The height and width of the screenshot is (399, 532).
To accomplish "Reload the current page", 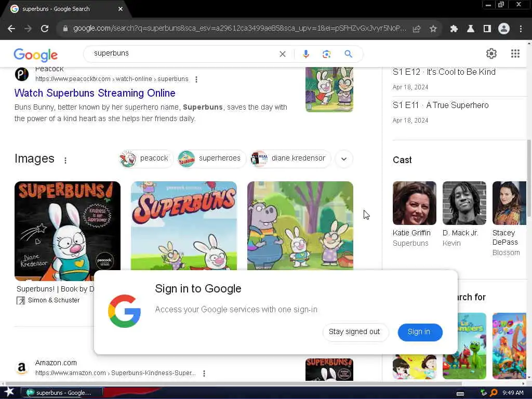I will [x=45, y=29].
